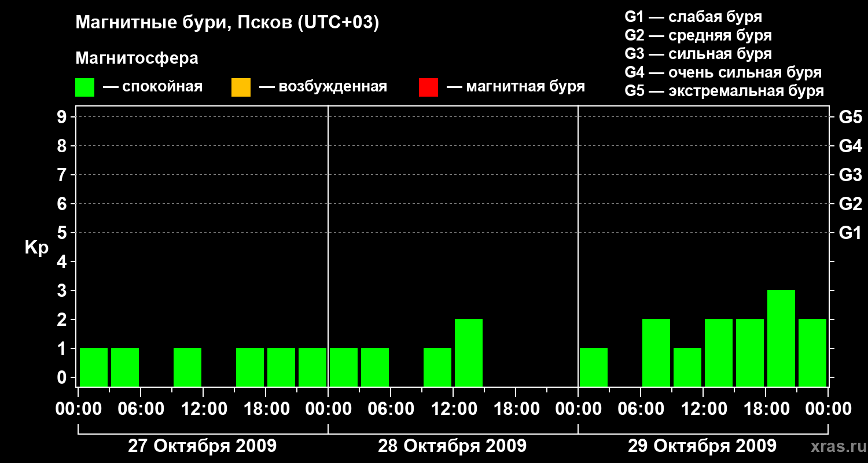This screenshot has width=868, height=463.
Task: Select the line "G2 — средняя буря"
Action: click(x=698, y=35)
